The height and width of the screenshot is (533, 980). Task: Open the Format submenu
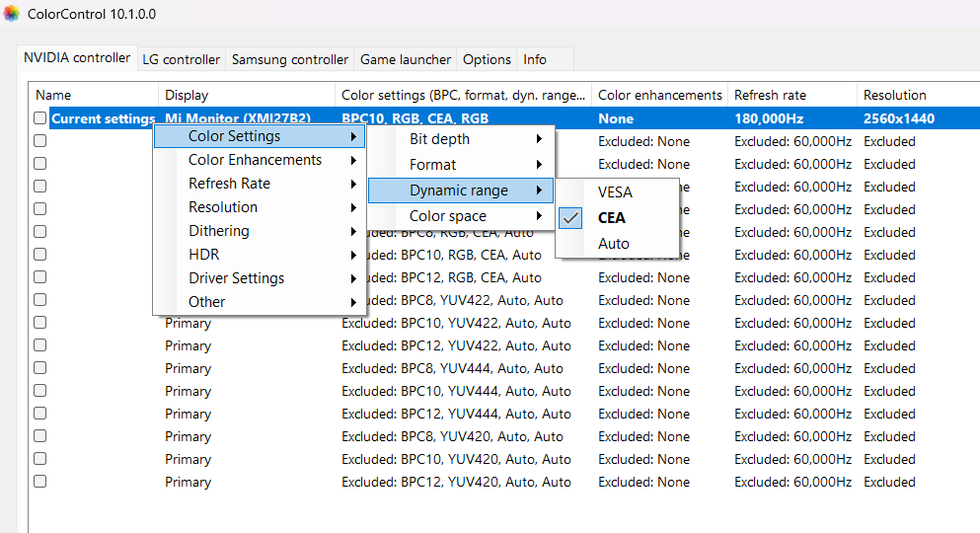(461, 165)
